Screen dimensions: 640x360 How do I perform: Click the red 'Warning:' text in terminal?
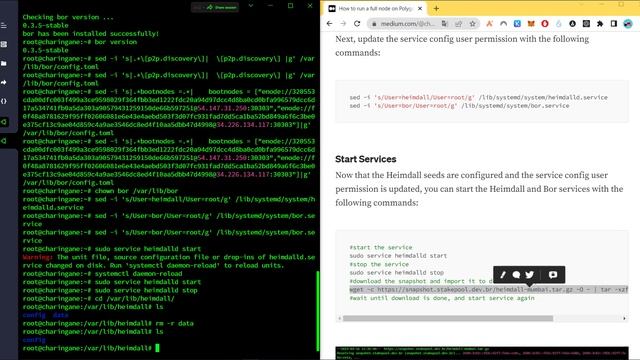[x=38, y=257]
